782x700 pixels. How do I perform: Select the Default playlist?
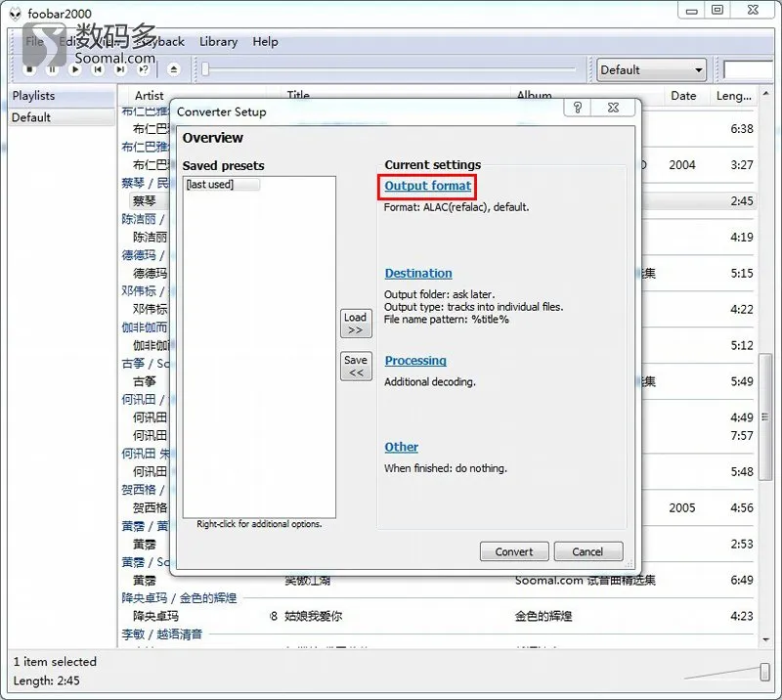(62, 117)
